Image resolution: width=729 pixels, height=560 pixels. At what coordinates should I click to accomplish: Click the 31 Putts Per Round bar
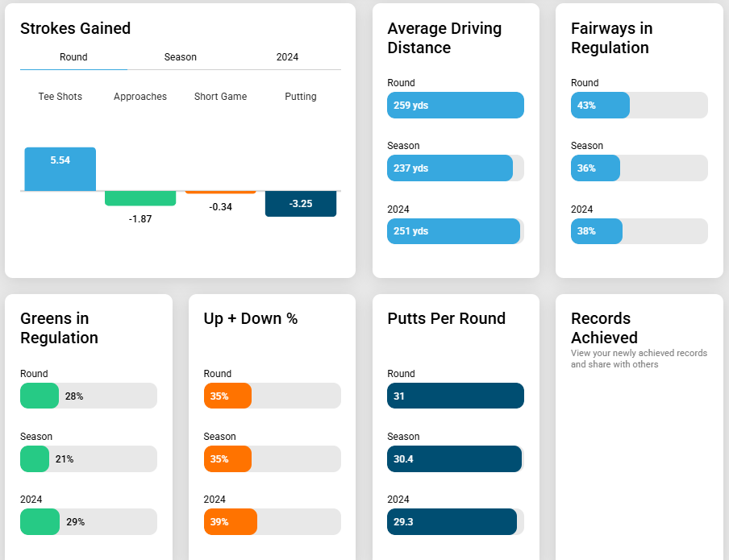pos(456,396)
